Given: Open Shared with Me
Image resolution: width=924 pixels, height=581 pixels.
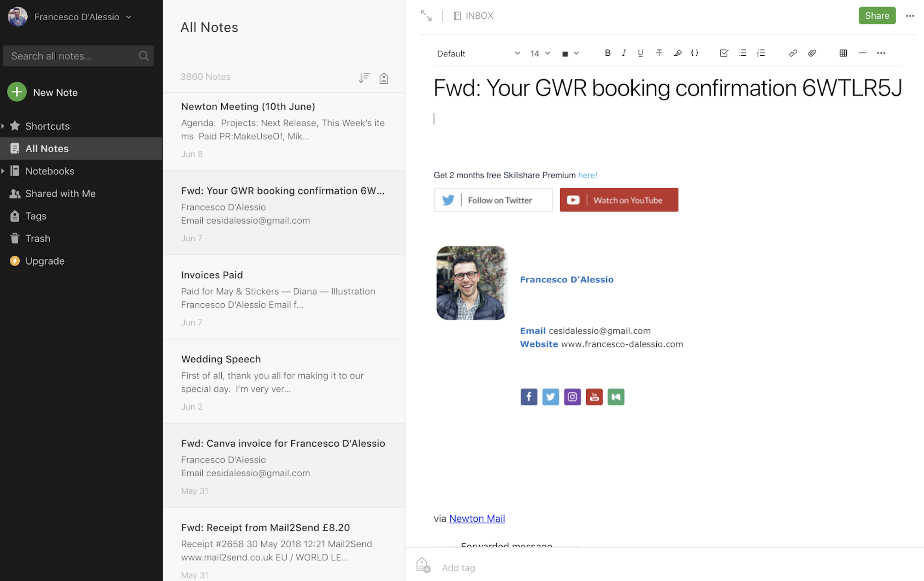Looking at the screenshot, I should click(x=60, y=193).
